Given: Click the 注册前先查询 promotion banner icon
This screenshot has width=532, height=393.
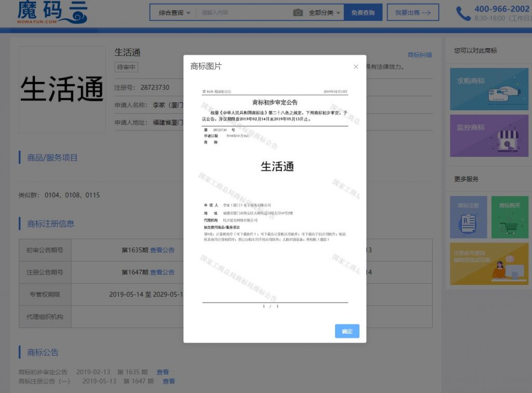Looking at the screenshot, I should (489, 264).
